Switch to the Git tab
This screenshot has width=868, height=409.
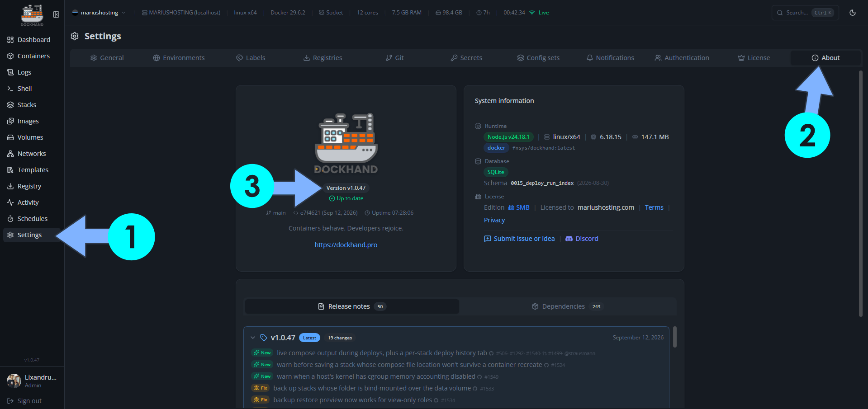coord(394,58)
